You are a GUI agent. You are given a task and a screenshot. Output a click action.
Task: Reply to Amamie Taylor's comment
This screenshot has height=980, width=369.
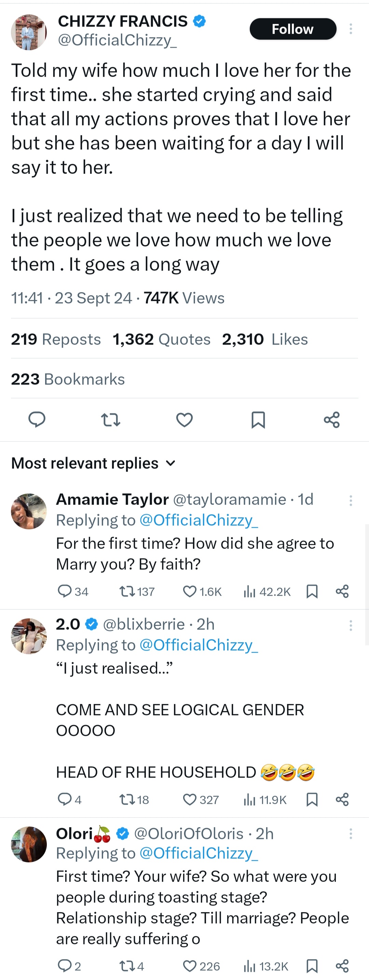[x=64, y=591]
